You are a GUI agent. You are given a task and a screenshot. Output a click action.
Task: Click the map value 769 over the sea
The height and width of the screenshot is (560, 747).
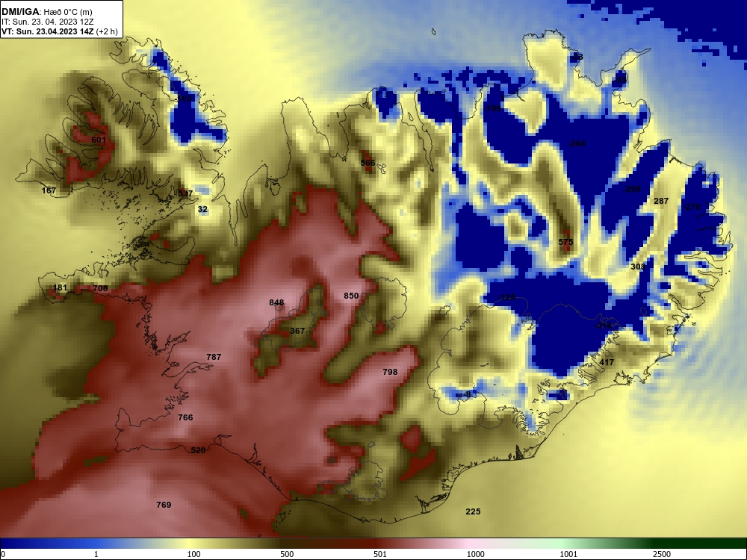164,505
